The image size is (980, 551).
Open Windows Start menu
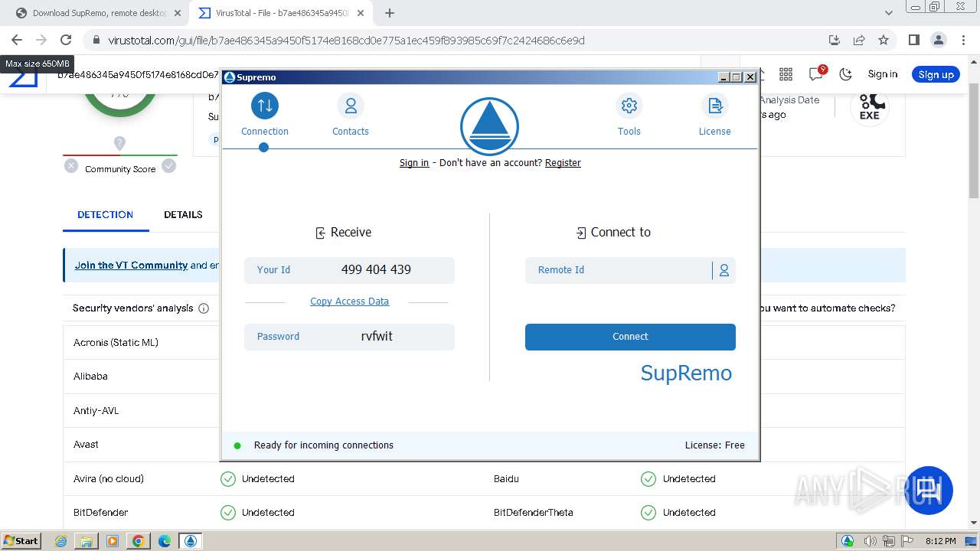click(21, 540)
